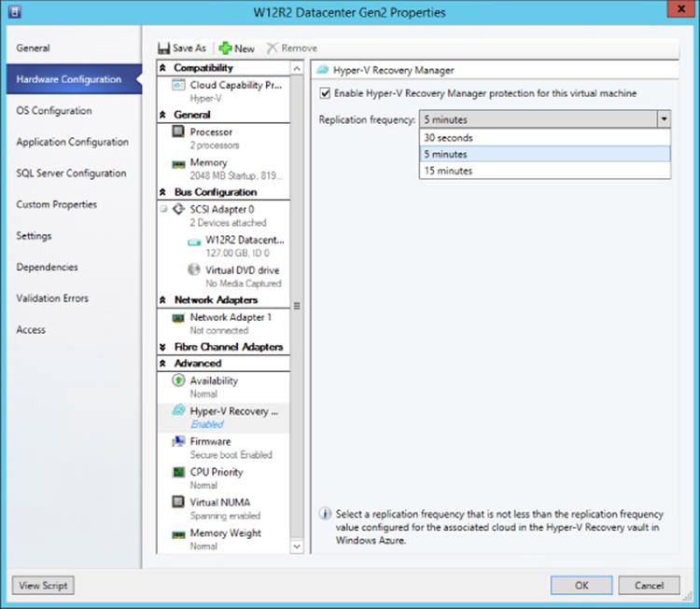Screen dimensions: 700x609
Task: Select the Virtual NUMA Spanning enabled entry
Action: 223,508
